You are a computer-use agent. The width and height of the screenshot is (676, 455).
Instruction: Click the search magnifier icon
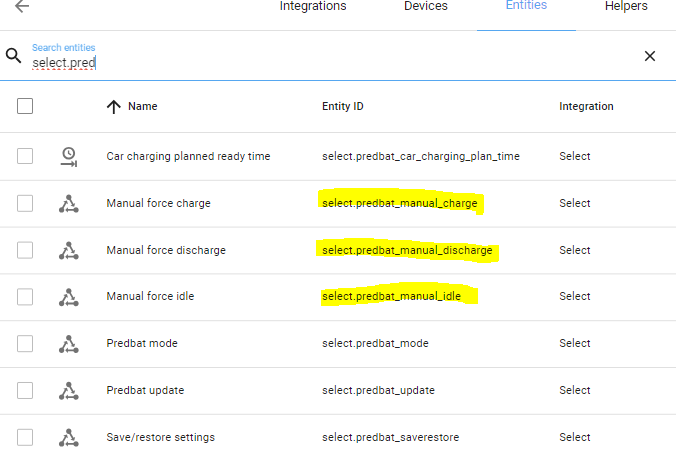(13, 56)
